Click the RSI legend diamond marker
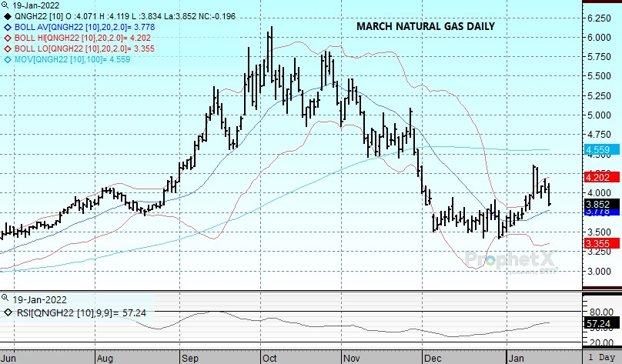Screen dimensions: 622x364 (8, 312)
